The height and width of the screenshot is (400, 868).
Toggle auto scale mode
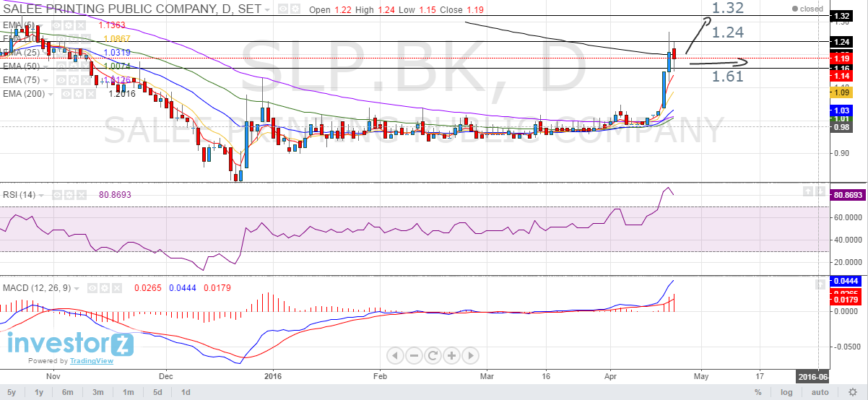[x=820, y=392]
